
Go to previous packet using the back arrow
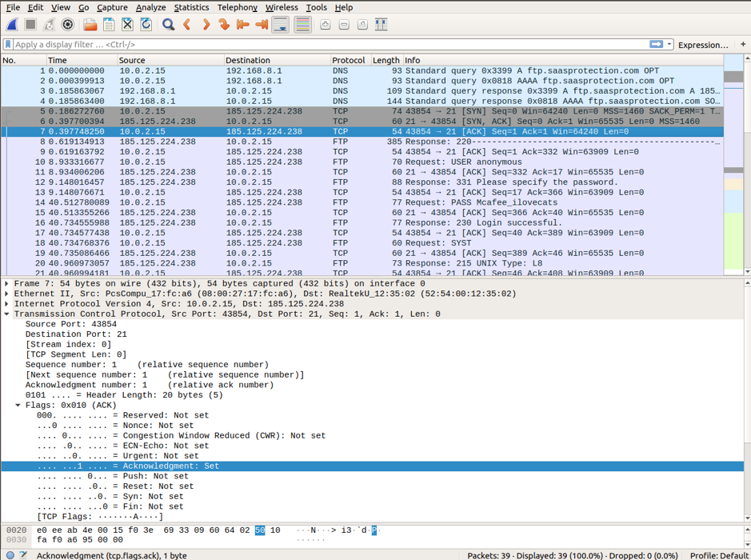coord(187,25)
